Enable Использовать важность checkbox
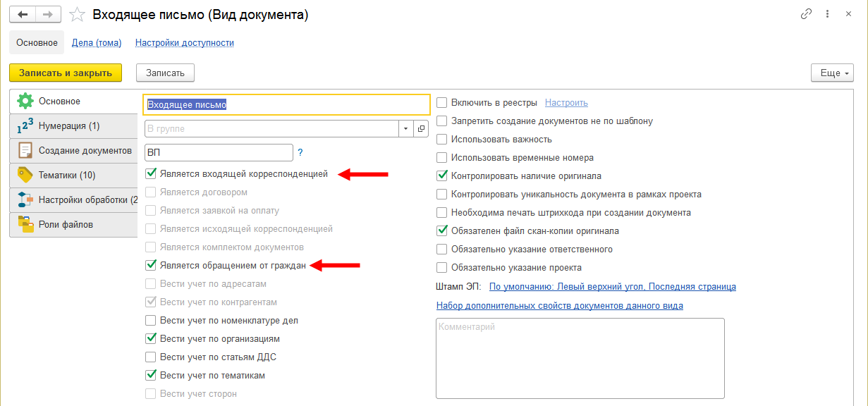 442,140
